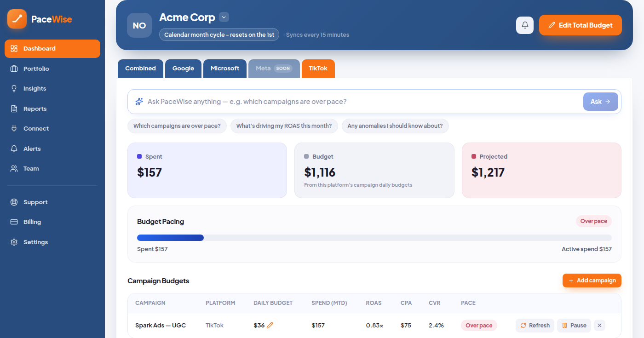The image size is (644, 338).
Task: Open Billing in the sidebar
Action: coord(52,222)
